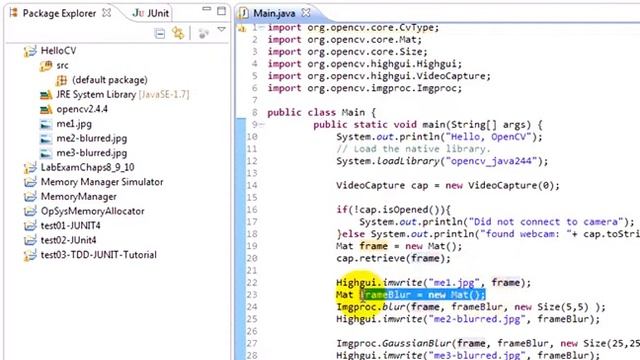Click the warning marker at line 1
This screenshot has width=640, height=360.
pos(242,28)
